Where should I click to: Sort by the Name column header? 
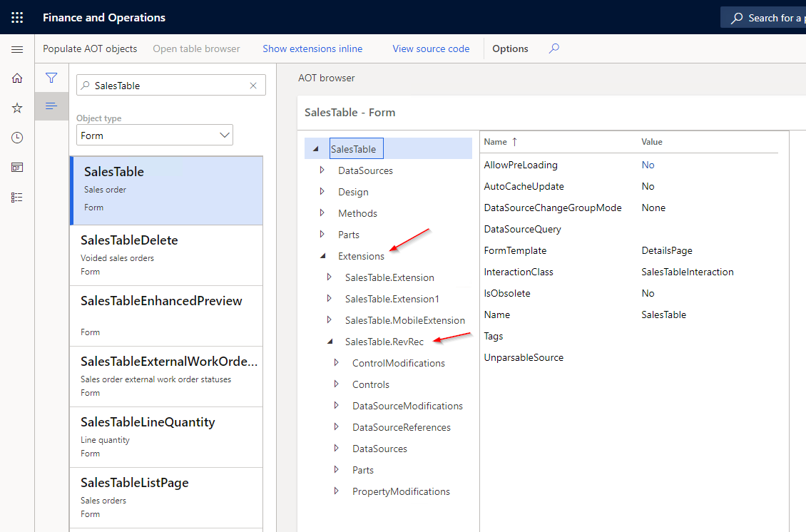tap(496, 142)
